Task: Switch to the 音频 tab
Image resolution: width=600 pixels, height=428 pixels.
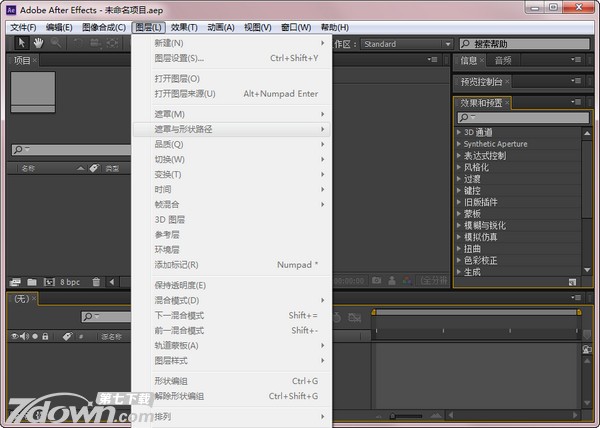Action: pyautogui.click(x=502, y=60)
